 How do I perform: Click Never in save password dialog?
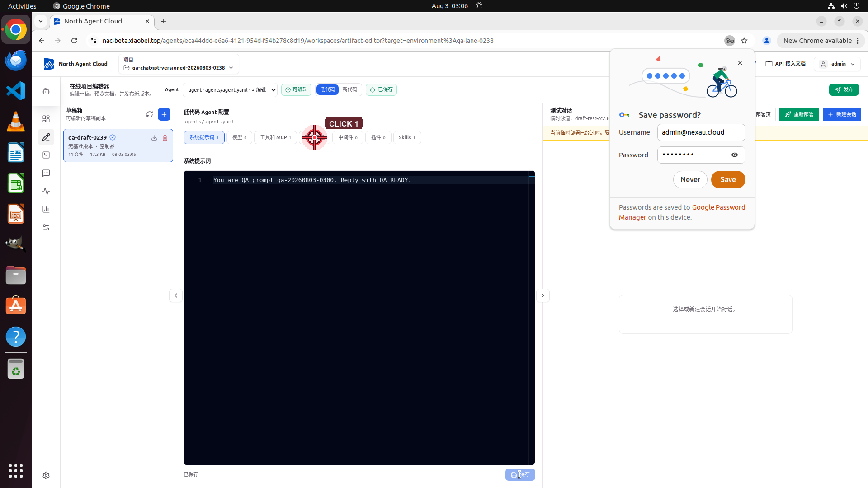[x=690, y=179]
